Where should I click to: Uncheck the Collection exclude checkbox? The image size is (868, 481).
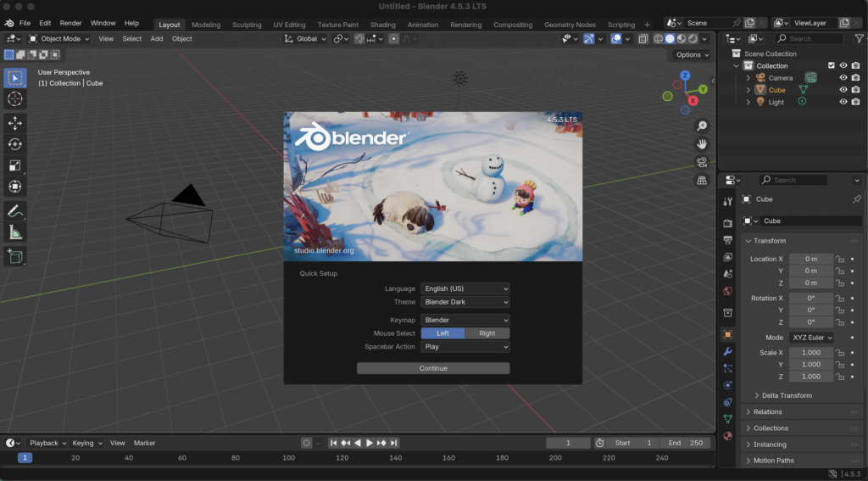(831, 65)
